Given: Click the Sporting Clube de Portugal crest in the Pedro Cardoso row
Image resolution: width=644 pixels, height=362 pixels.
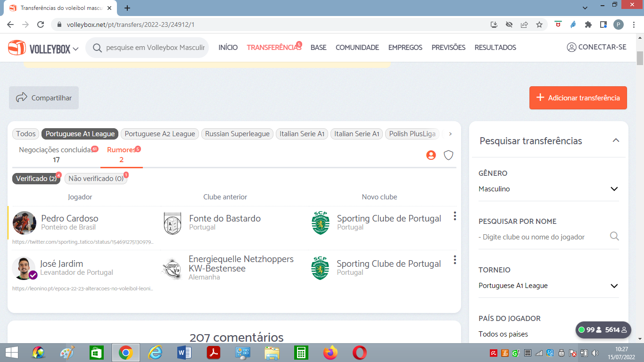Looking at the screenshot, I should click(x=321, y=223).
